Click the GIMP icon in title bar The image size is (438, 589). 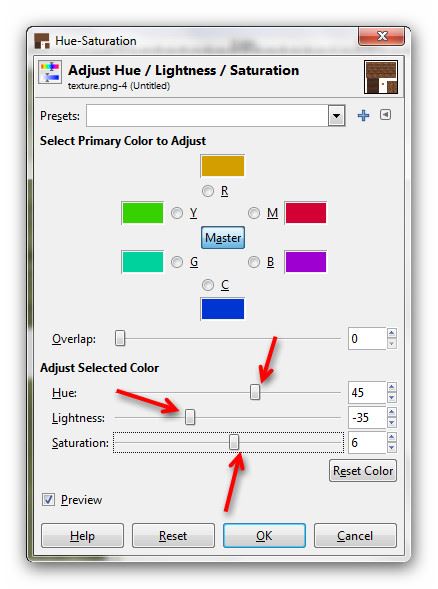click(42, 41)
